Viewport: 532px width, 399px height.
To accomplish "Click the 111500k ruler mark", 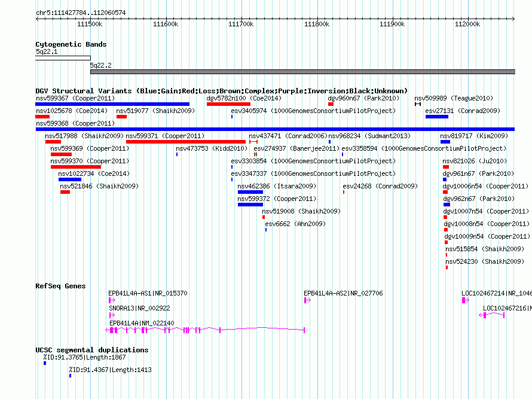I will point(90,24).
